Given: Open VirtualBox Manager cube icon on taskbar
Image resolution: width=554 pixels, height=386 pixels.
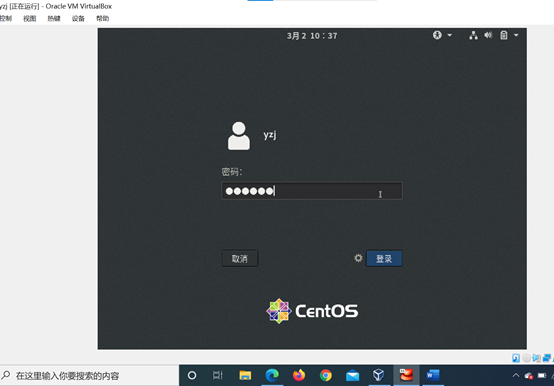Looking at the screenshot, I should coord(379,375).
